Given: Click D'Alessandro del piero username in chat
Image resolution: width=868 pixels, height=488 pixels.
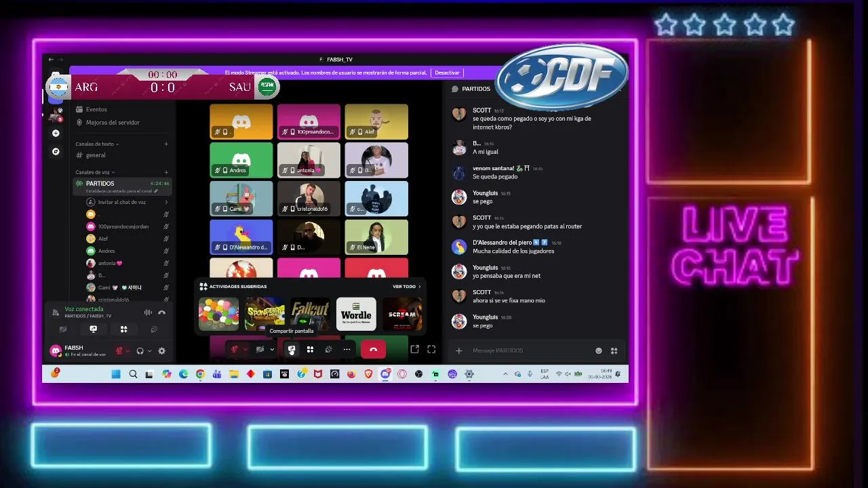Looking at the screenshot, I should pos(502,243).
